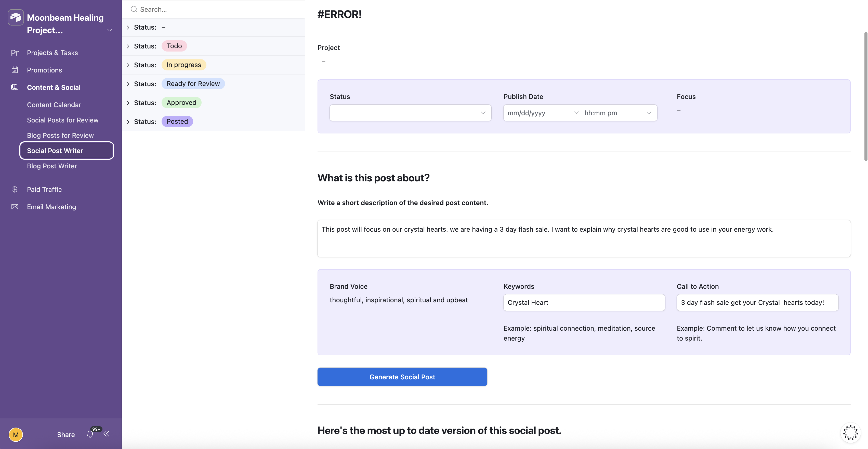
Task: Open Blog Post Writer page
Action: click(52, 166)
